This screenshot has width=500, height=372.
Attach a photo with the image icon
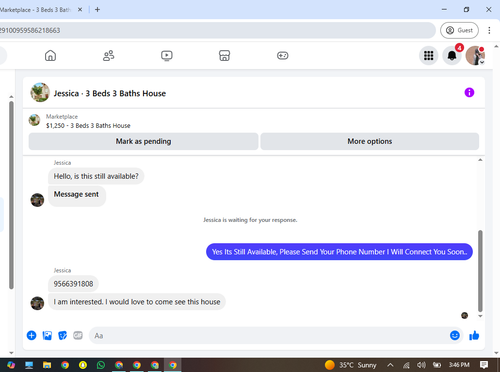(47, 335)
